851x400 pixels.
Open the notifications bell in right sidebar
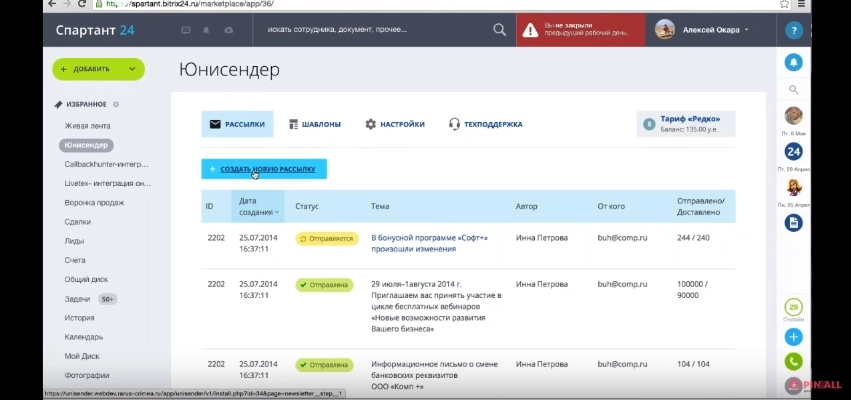click(x=793, y=62)
